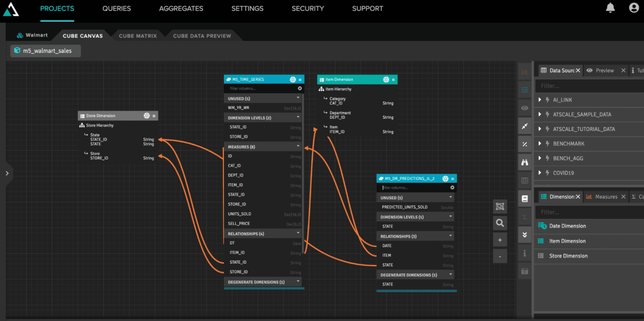
Task: Click the book icon in side toolbar
Action: pyautogui.click(x=525, y=199)
